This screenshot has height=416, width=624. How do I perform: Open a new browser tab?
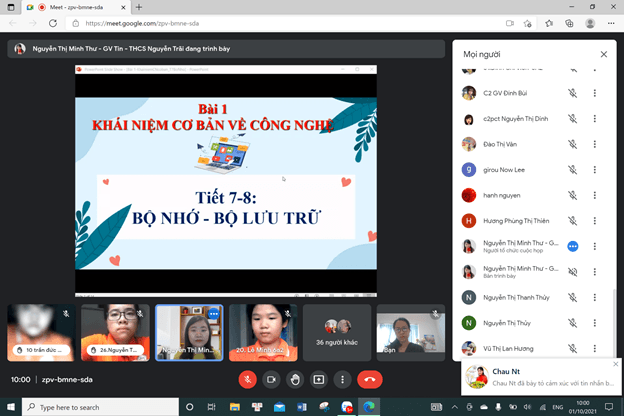[x=139, y=7]
